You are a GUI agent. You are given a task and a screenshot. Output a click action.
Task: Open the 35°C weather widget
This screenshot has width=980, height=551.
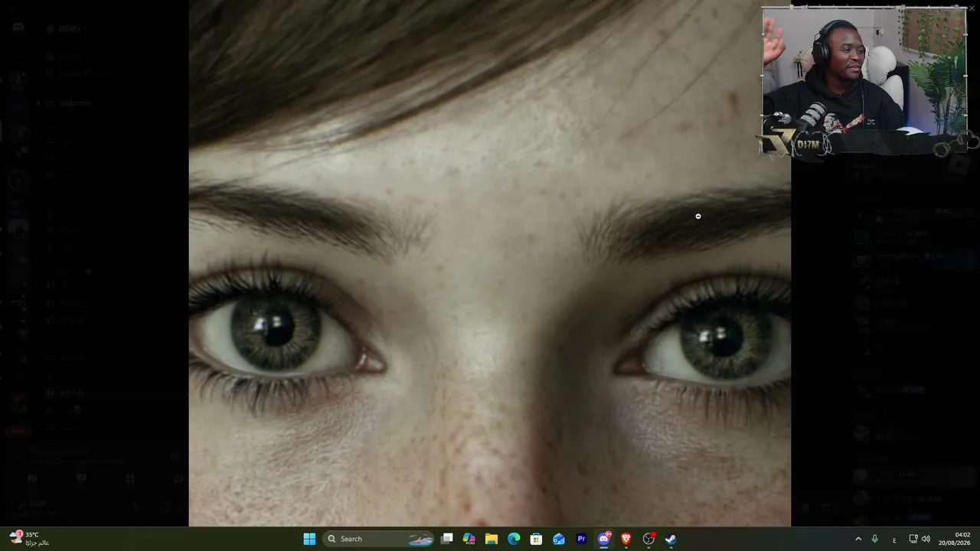pyautogui.click(x=31, y=539)
